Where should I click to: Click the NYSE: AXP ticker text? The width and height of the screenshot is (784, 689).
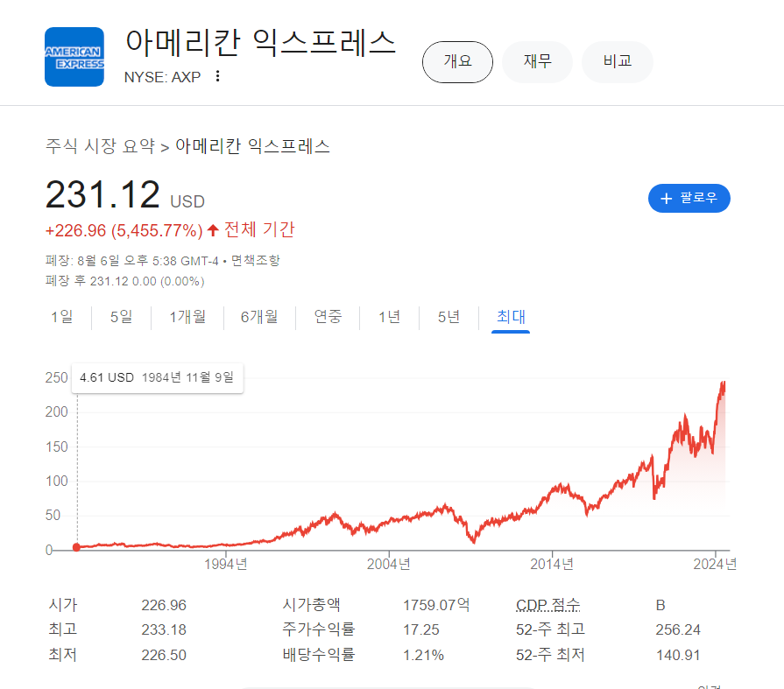163,77
